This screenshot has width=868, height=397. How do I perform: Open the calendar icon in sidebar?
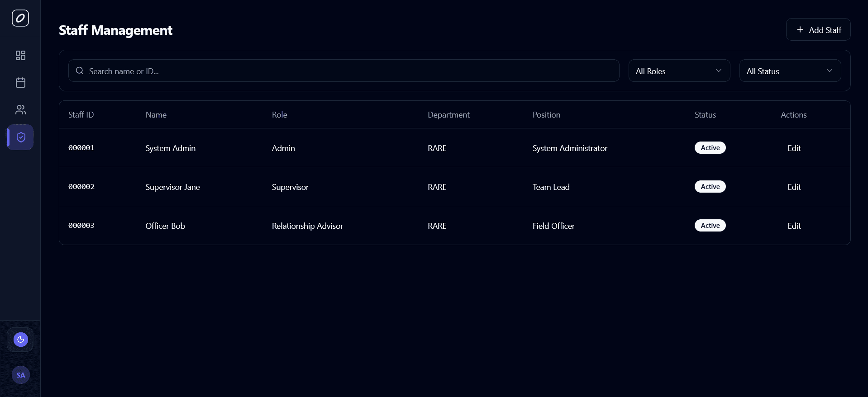pos(20,83)
